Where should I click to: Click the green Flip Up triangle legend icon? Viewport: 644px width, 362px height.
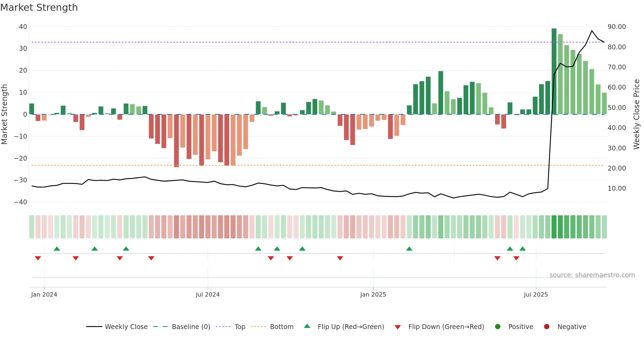pos(307,326)
